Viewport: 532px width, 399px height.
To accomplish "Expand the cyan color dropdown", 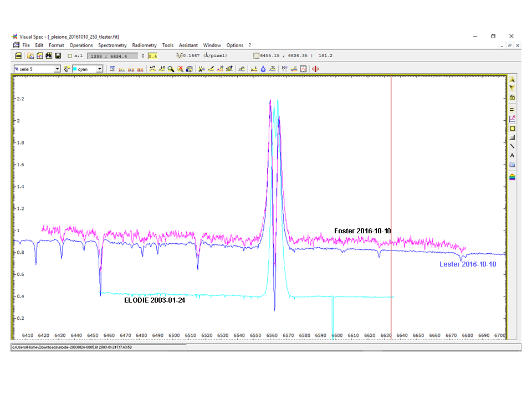I will click(x=100, y=69).
